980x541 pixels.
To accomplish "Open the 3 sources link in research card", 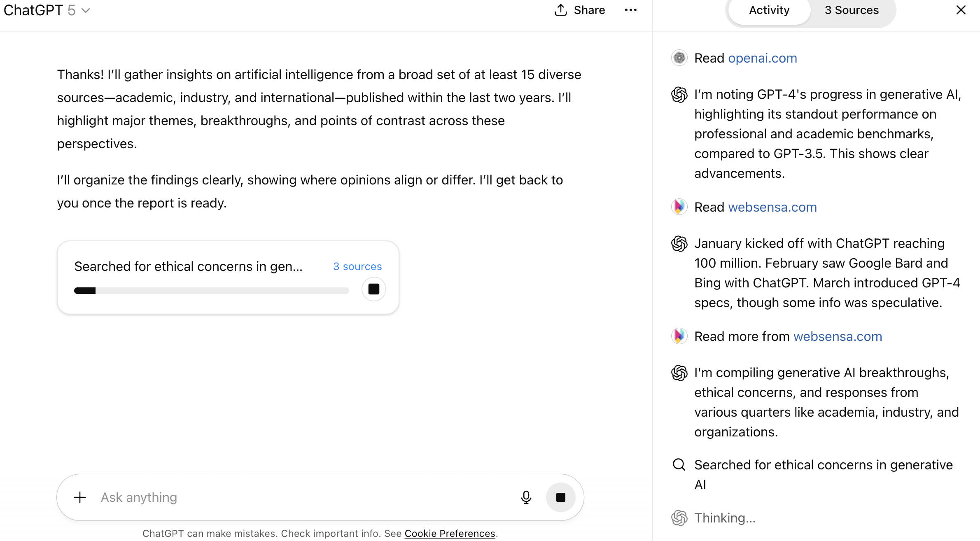I will 357,266.
